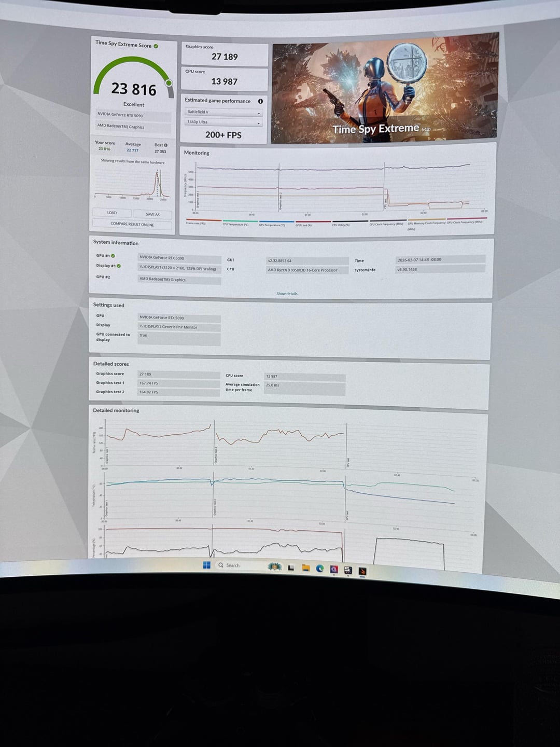Click the green validation check beside Time Spy Extreme Score

click(156, 46)
